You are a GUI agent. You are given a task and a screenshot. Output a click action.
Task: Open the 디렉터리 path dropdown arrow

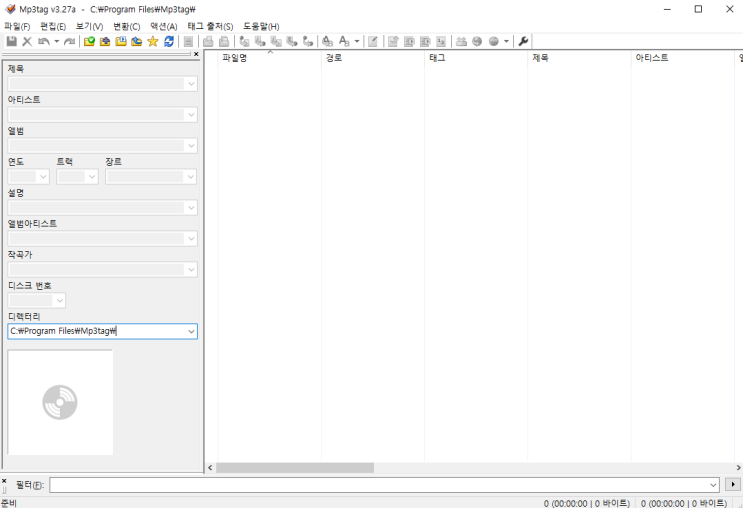[191, 331]
